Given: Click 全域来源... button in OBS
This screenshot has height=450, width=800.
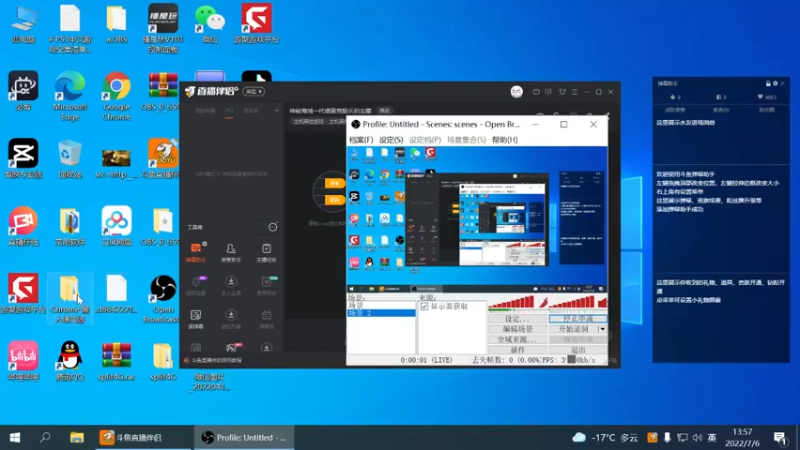Looking at the screenshot, I should point(517,339).
